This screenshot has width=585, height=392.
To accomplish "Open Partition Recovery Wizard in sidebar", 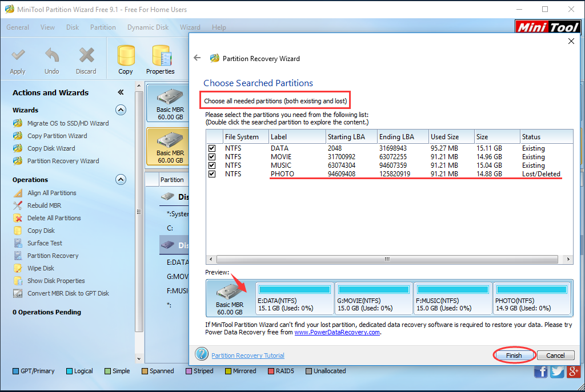I will pos(63,161).
